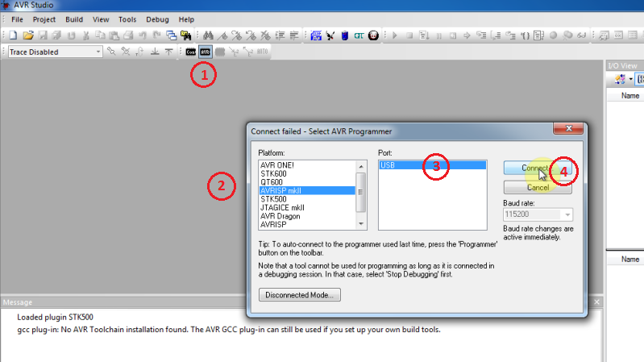Screen dimensions: 644x362
Task: Click lower Name column header in I/O View
Action: [630, 260]
